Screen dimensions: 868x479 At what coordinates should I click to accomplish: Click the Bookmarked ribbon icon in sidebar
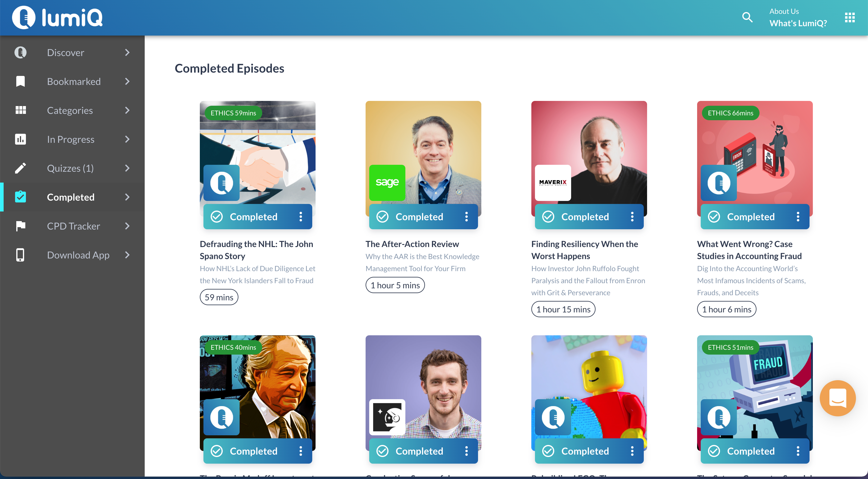[20, 81]
